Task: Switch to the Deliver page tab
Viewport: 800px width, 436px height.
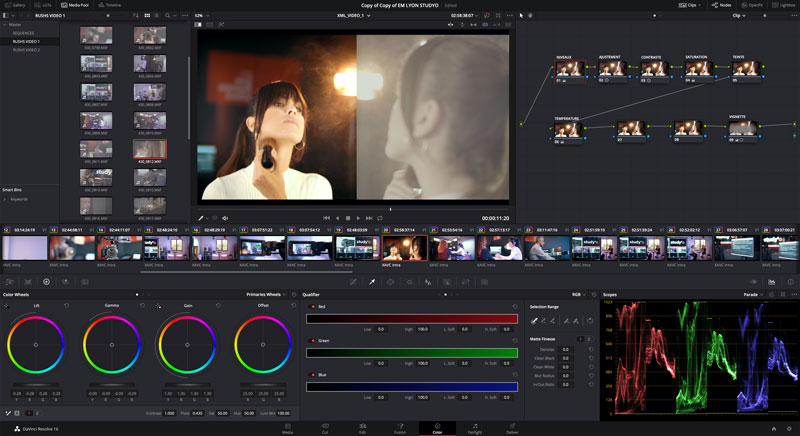Action: click(512, 429)
